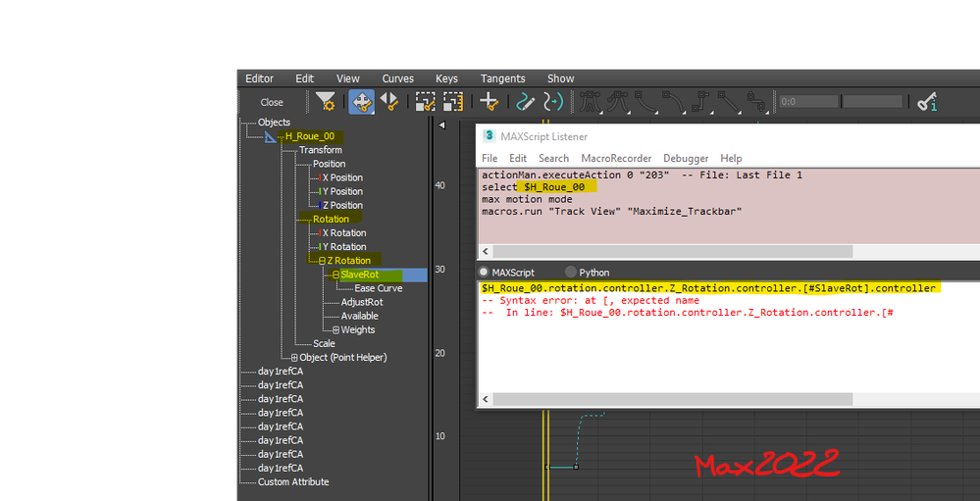Open Key Info icon at toolbar end
The width and height of the screenshot is (980, 501).
pos(926,101)
